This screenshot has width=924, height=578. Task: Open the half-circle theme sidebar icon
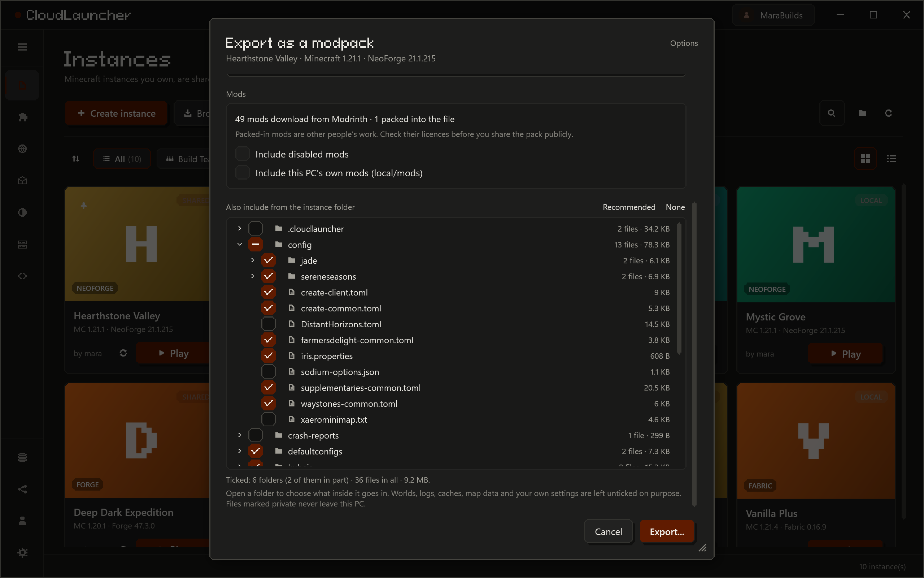coord(22,212)
